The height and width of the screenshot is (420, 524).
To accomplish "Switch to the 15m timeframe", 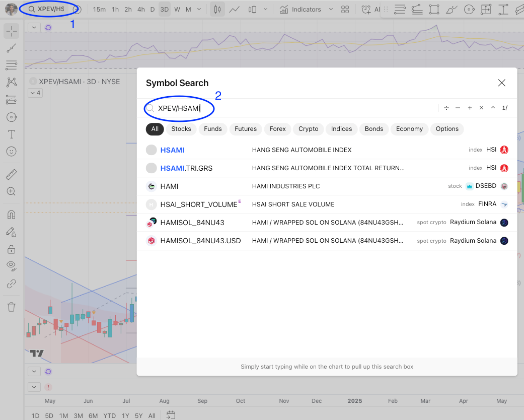I will pos(99,10).
